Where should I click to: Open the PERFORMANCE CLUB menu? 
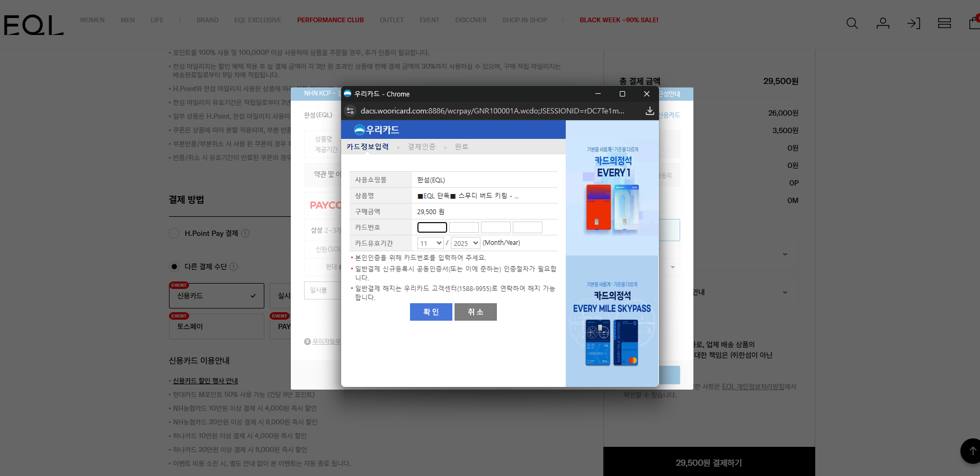coord(331,20)
